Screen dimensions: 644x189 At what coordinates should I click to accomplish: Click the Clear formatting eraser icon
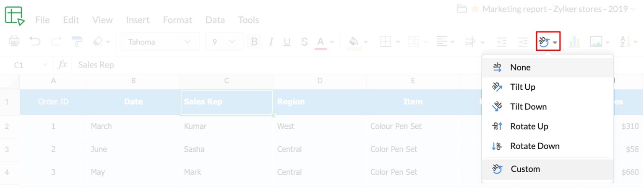(97, 41)
